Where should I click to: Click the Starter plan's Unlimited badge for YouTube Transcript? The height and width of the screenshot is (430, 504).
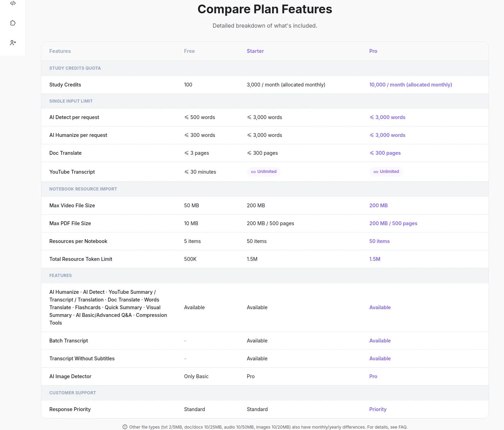pyautogui.click(x=264, y=172)
